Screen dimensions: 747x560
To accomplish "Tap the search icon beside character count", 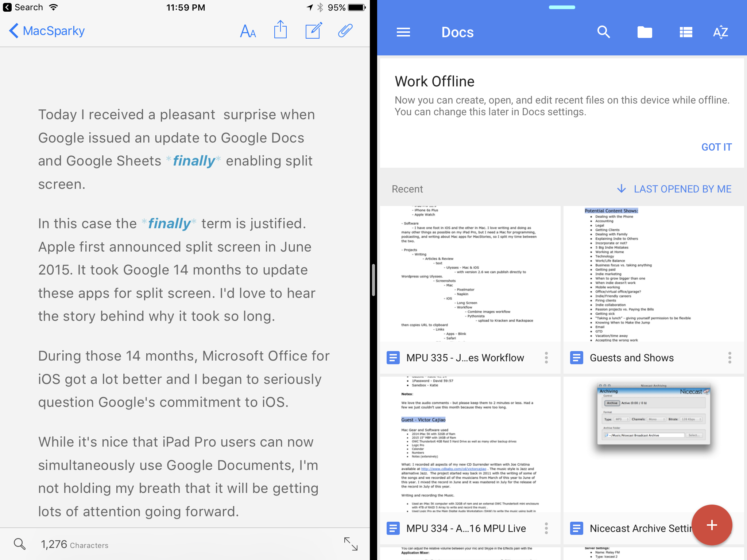I will [x=20, y=544].
